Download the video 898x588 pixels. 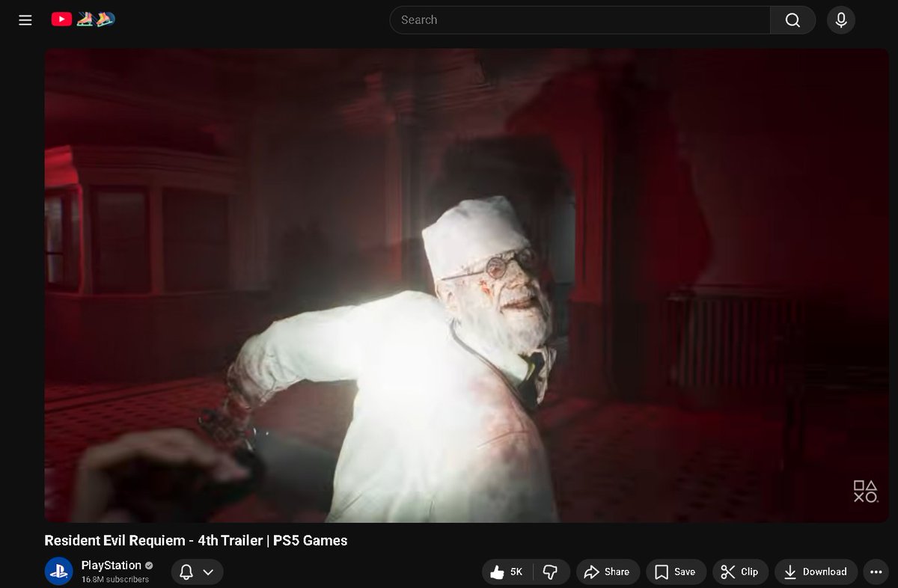(816, 572)
